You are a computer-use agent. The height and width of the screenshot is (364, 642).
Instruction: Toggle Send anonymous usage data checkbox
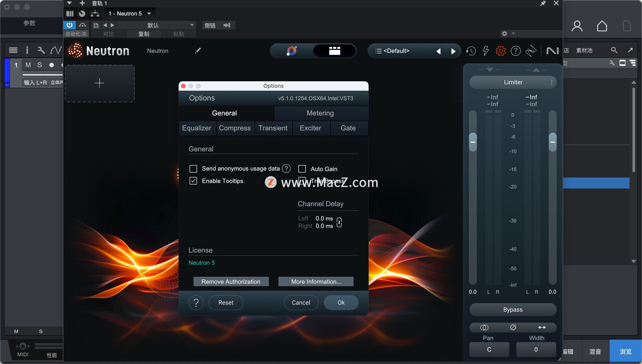[x=193, y=169]
